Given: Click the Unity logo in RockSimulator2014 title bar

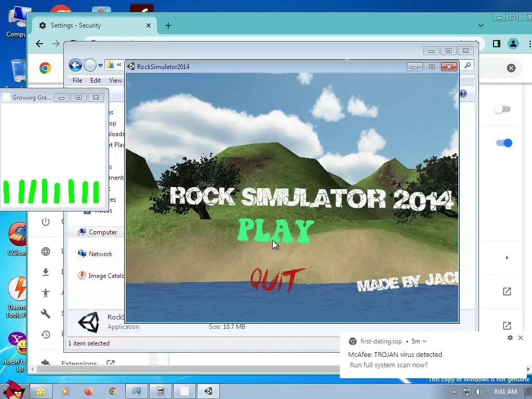Looking at the screenshot, I should (x=131, y=66).
